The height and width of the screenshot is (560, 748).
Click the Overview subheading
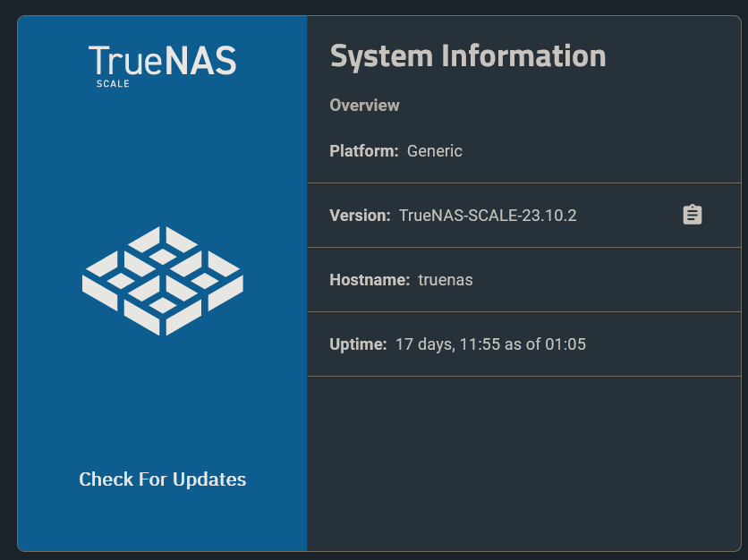pos(364,105)
